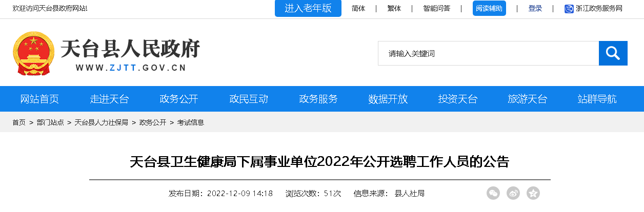
Task: Click the blue search magnifier button
Action: click(613, 53)
